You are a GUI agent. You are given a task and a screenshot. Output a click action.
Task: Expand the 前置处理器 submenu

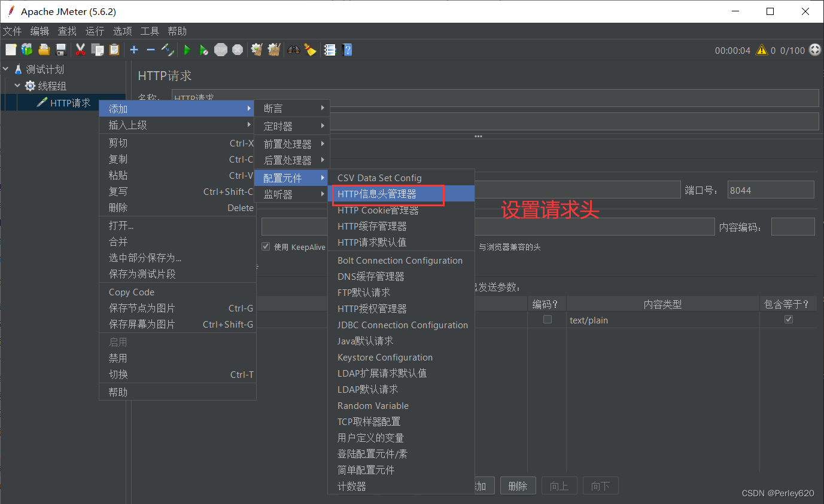coord(293,144)
